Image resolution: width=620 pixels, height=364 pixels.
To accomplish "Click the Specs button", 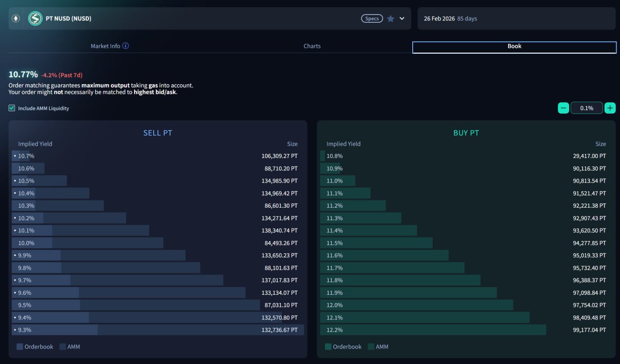I will tap(372, 19).
